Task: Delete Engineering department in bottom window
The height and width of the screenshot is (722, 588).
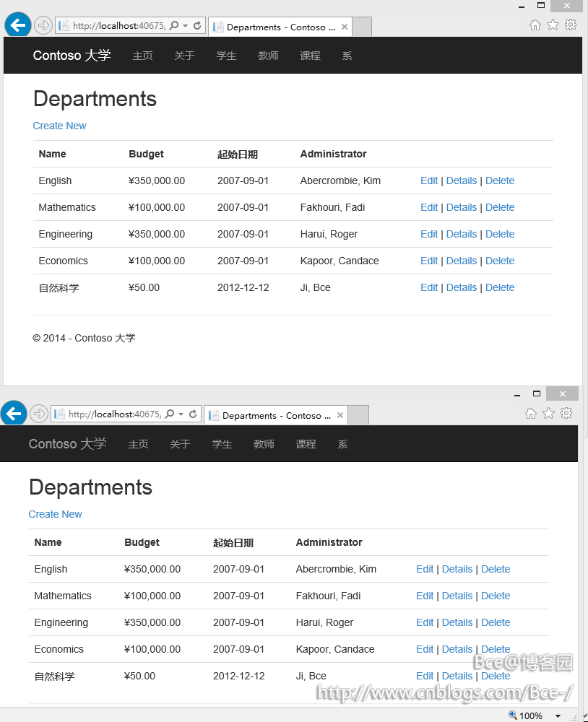Action: pos(496,622)
